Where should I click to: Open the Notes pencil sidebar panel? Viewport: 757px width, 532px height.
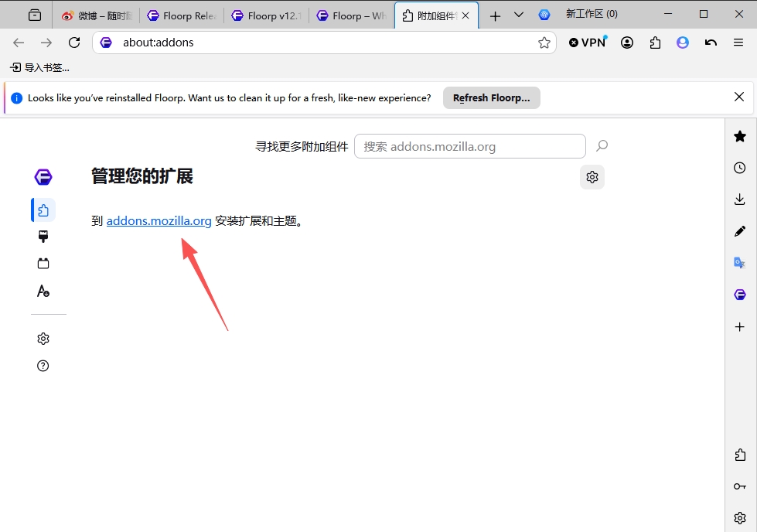(x=740, y=231)
